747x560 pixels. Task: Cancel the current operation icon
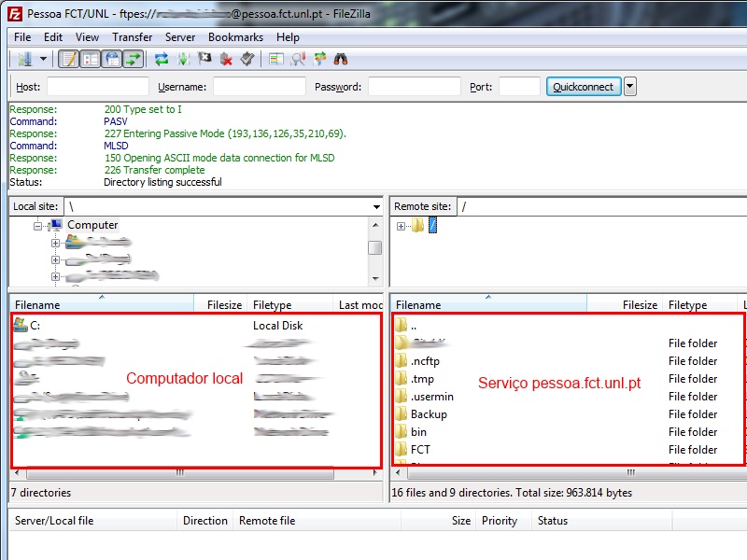(x=204, y=59)
